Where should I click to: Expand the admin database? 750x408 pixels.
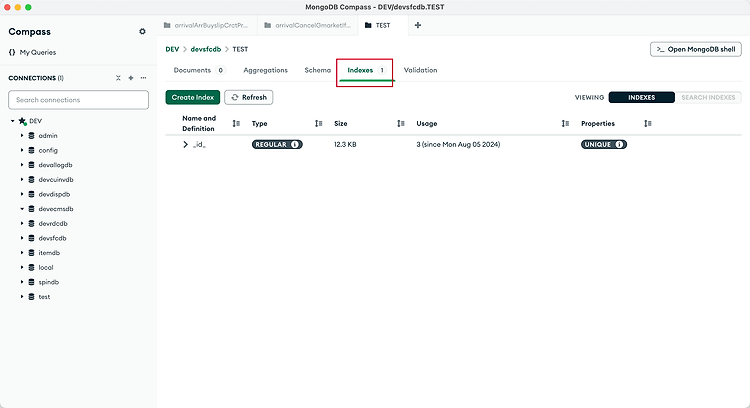click(22, 136)
